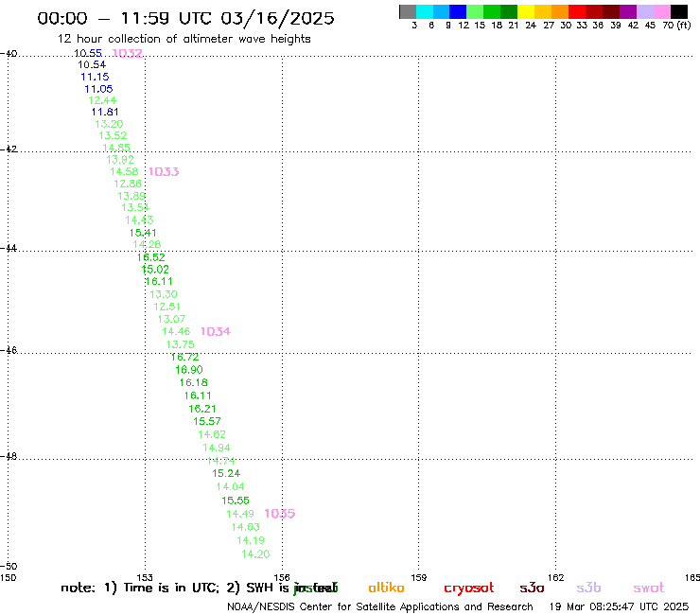Click the '12 hour collection of altimeter wave heights' subtitle
Image resolution: width=700 pixels, height=615 pixels.
tap(184, 39)
